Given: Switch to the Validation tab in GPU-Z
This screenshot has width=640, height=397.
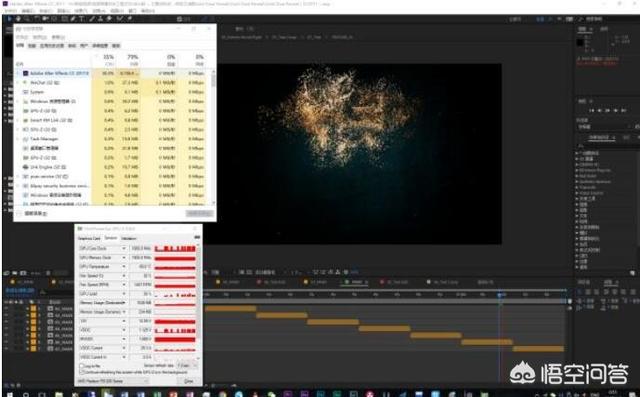Looking at the screenshot, I should coord(129,238).
